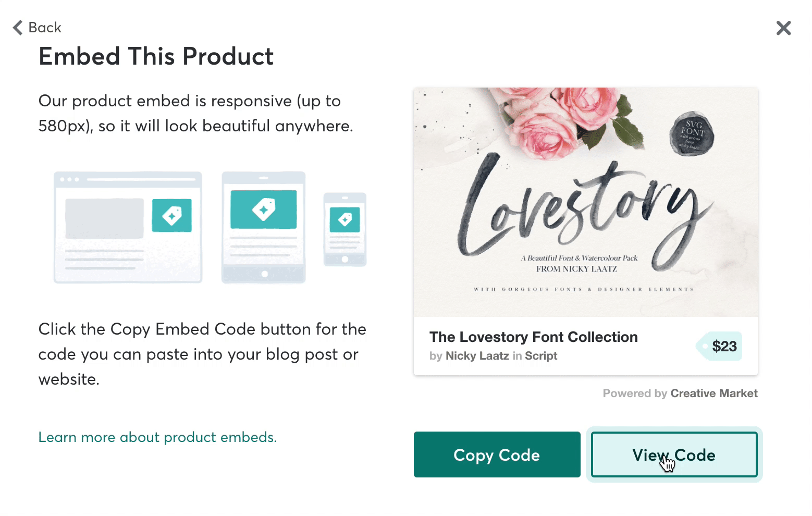Open Nicky Laatz author link
This screenshot has height=516, width=812.
pos(477,356)
